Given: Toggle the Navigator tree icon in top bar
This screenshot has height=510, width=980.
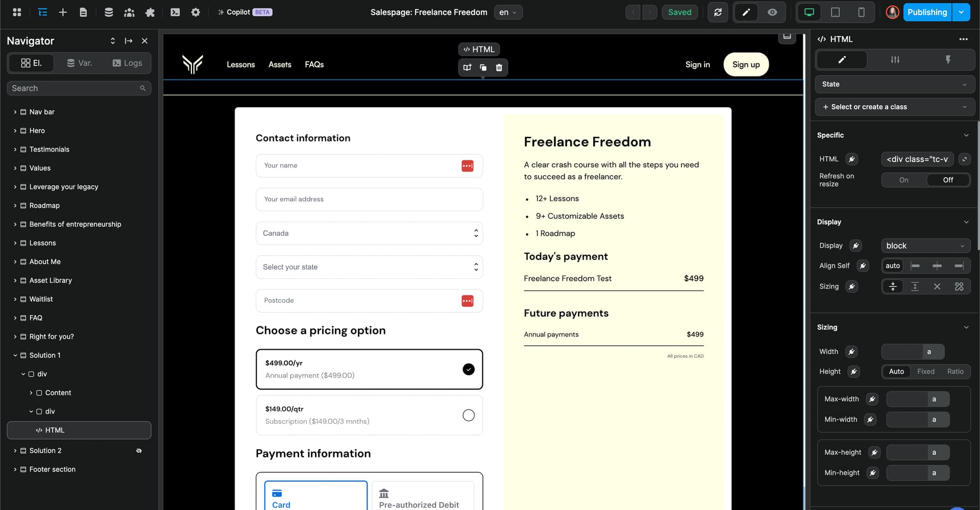Looking at the screenshot, I should tap(43, 12).
